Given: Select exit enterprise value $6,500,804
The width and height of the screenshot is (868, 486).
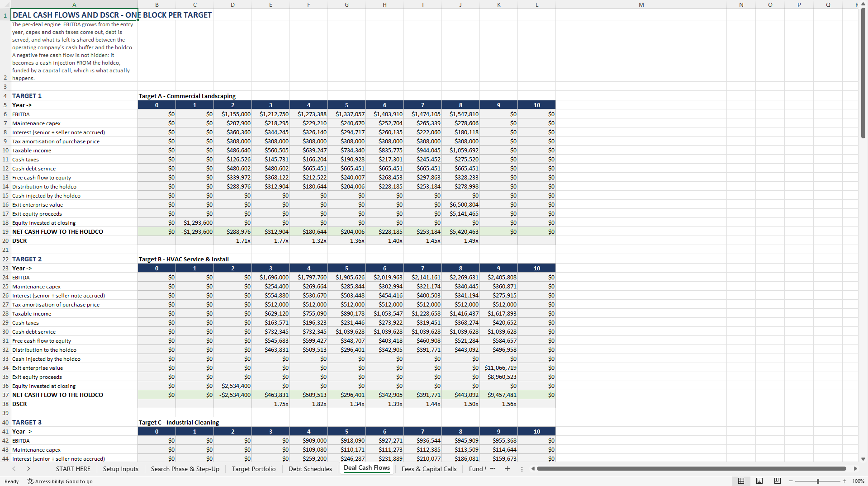Looking at the screenshot, I should [460, 204].
